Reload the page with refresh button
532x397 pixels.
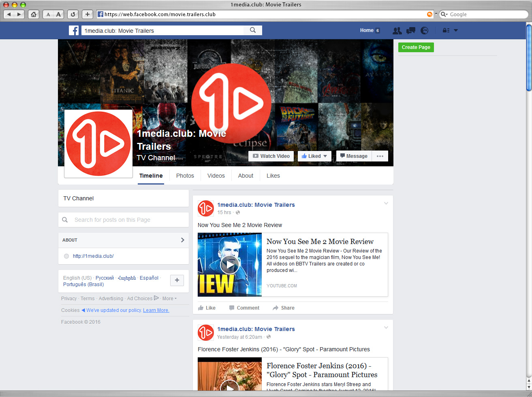pyautogui.click(x=73, y=14)
